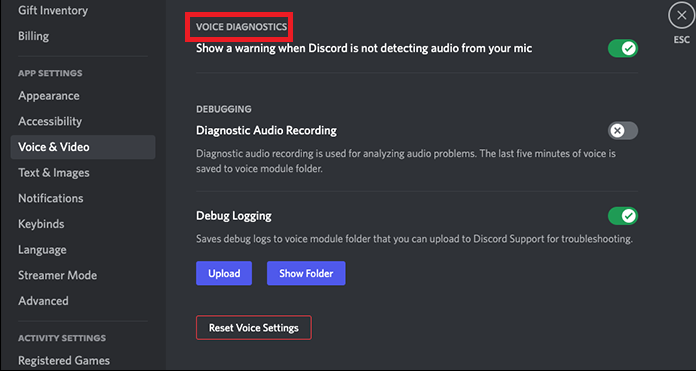Go to Notifications settings
696x371 pixels.
pos(51,198)
